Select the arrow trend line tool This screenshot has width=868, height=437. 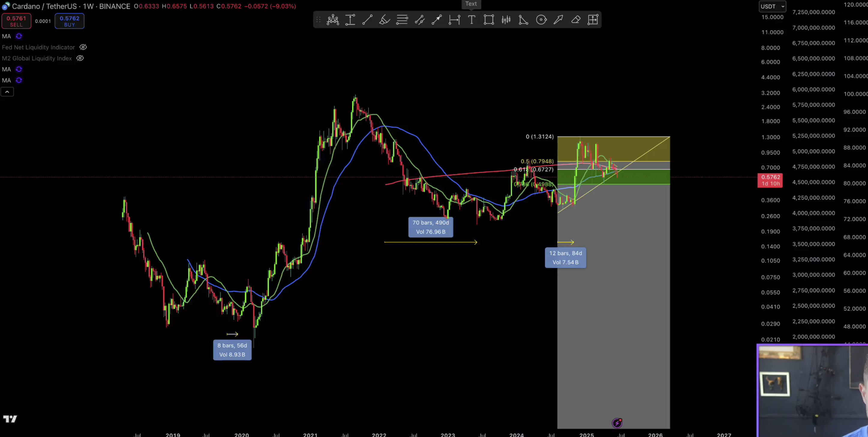[x=437, y=20]
